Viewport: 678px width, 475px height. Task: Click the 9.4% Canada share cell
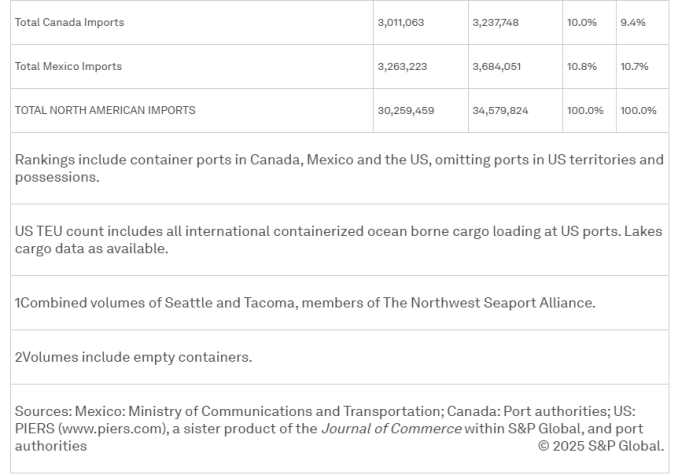[633, 22]
